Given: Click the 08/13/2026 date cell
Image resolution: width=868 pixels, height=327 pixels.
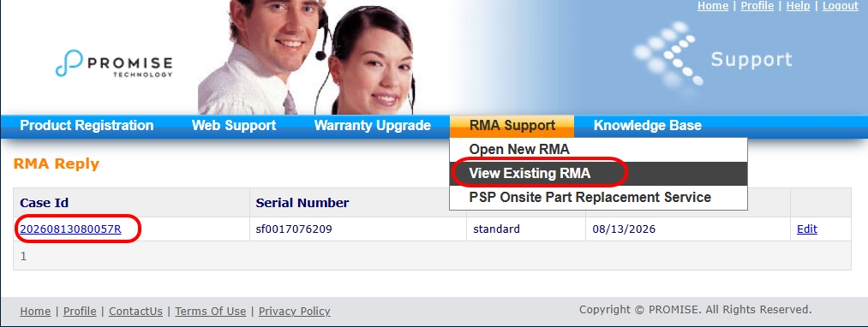Looking at the screenshot, I should tap(688, 229).
